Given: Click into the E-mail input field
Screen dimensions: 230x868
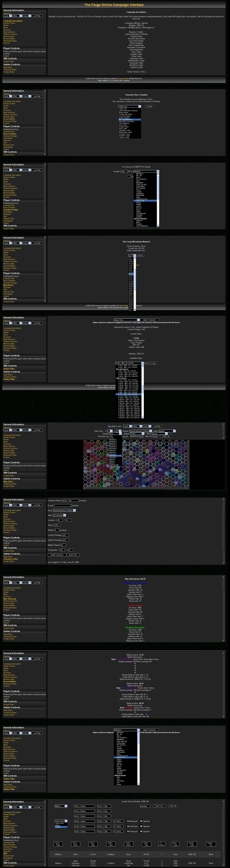Looking at the screenshot, I should click(x=62, y=505).
